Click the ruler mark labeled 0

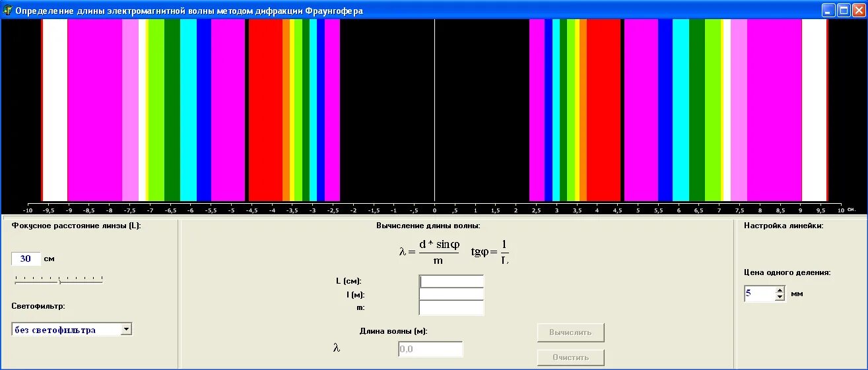[434, 210]
